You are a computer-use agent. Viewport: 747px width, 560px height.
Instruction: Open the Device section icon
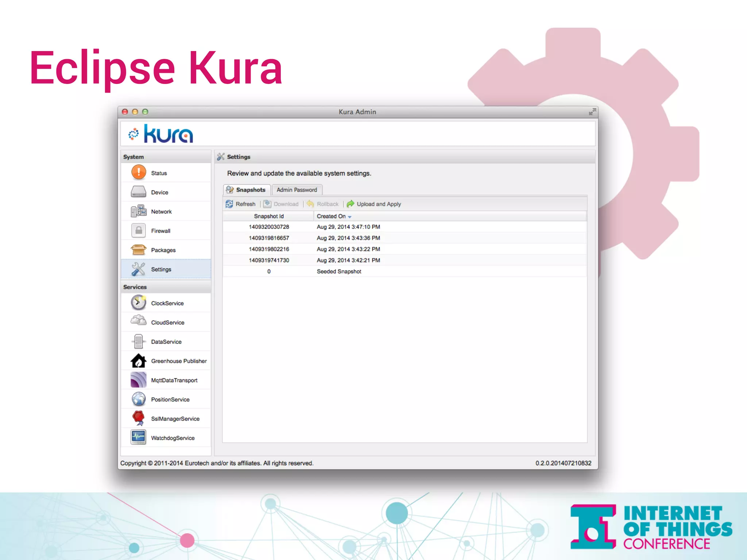click(x=139, y=192)
